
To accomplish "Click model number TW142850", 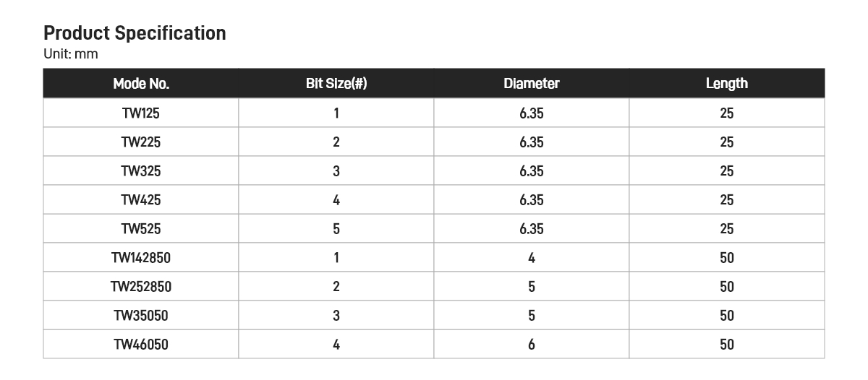I will click(x=141, y=258).
